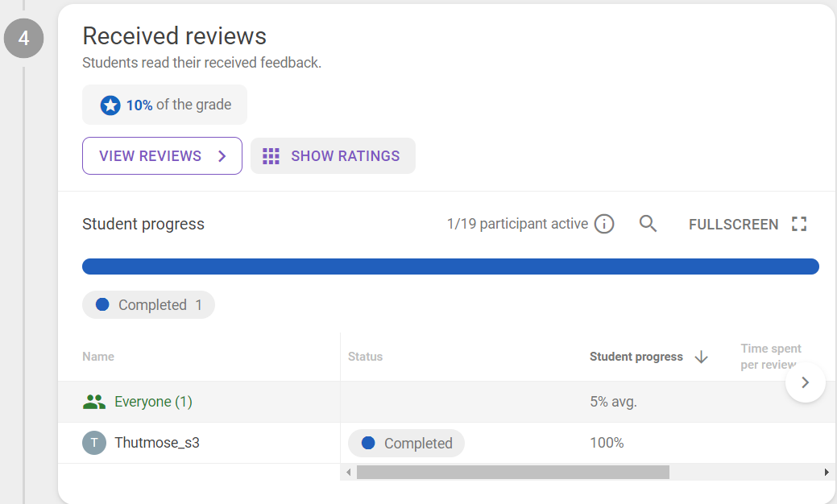Click the star grade icon

click(x=110, y=105)
